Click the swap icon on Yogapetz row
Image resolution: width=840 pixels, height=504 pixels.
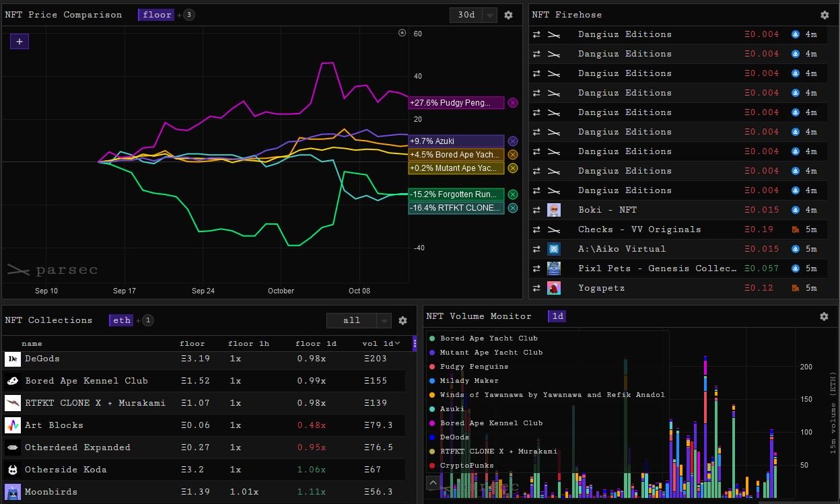(x=536, y=288)
